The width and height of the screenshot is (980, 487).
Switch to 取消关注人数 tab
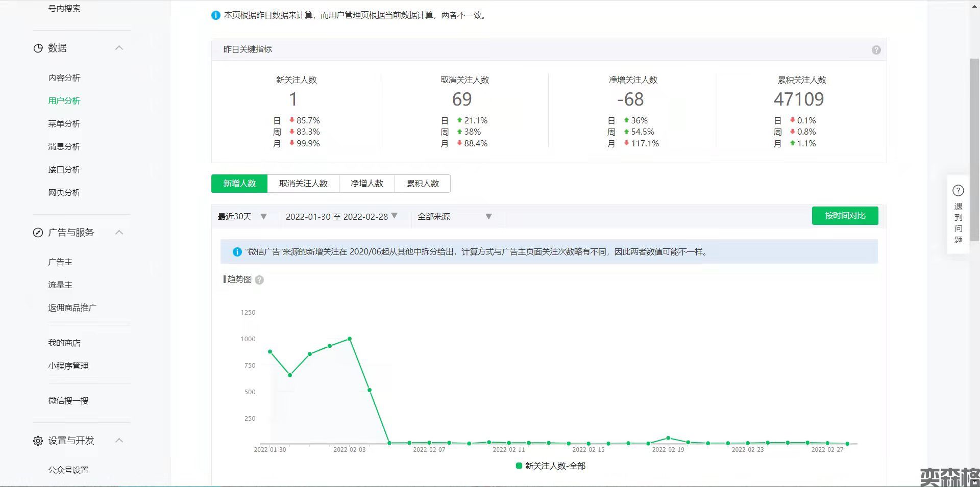click(x=303, y=184)
